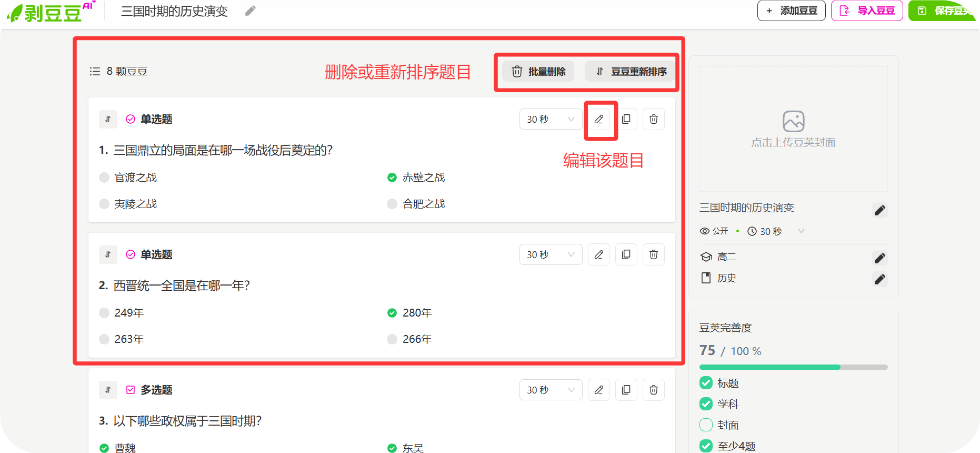
Task: Edit the subject 历史 with pencil
Action: pos(880,279)
